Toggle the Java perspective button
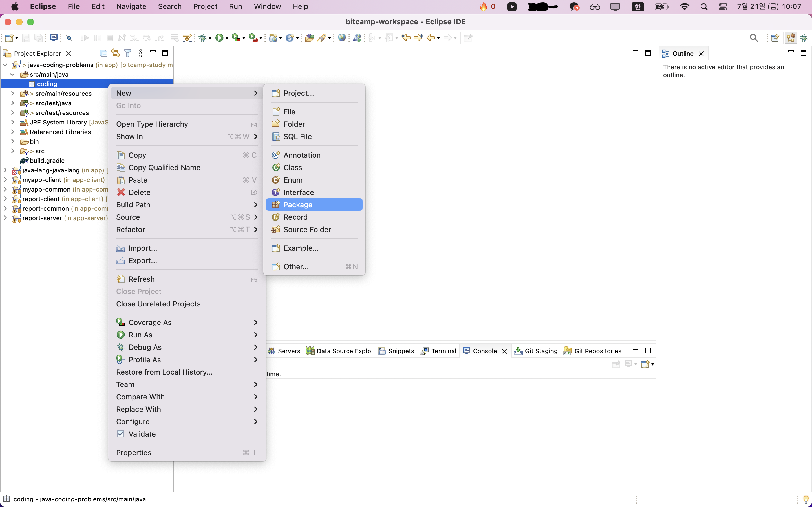The height and width of the screenshot is (507, 812). [x=791, y=38]
